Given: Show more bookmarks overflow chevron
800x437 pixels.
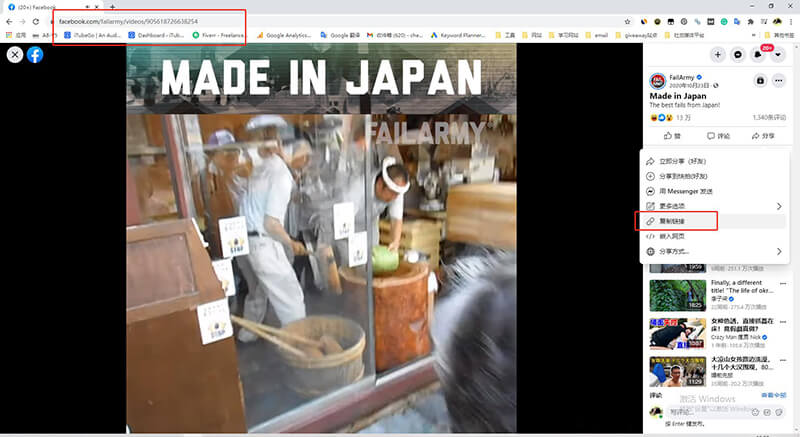Looking at the screenshot, I should [754, 35].
